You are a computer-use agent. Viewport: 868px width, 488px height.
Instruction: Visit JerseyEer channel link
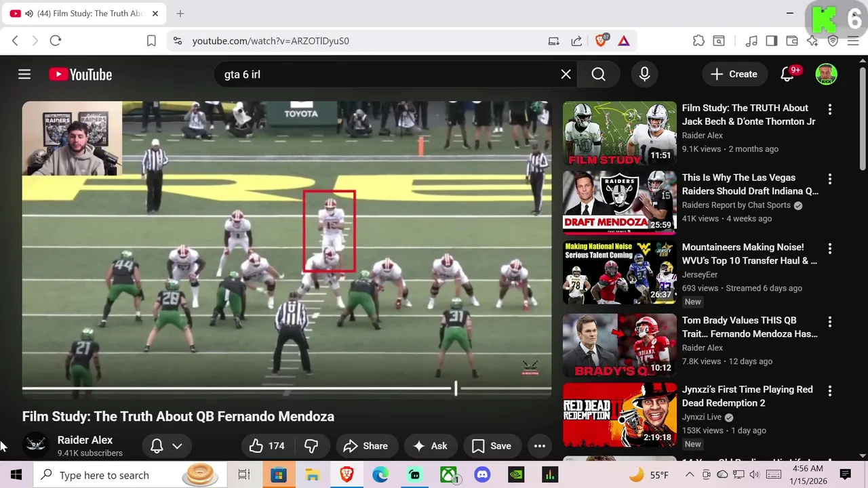pos(700,274)
